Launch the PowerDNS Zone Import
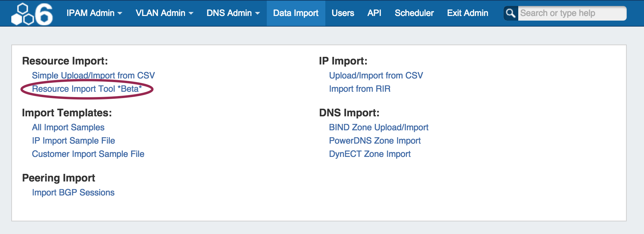This screenshot has height=234, width=644. tap(375, 141)
